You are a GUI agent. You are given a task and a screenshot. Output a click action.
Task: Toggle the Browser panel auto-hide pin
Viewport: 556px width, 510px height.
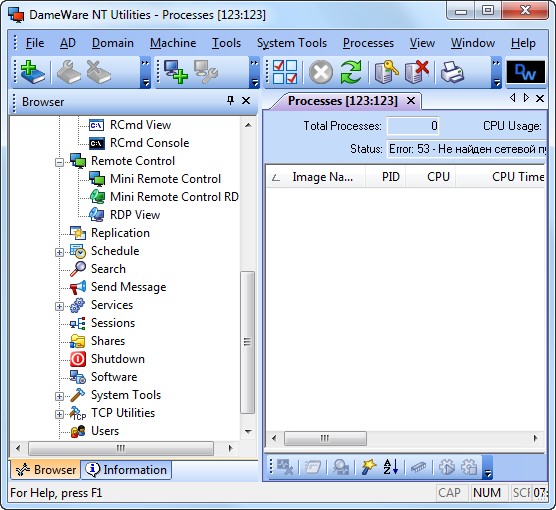point(230,101)
